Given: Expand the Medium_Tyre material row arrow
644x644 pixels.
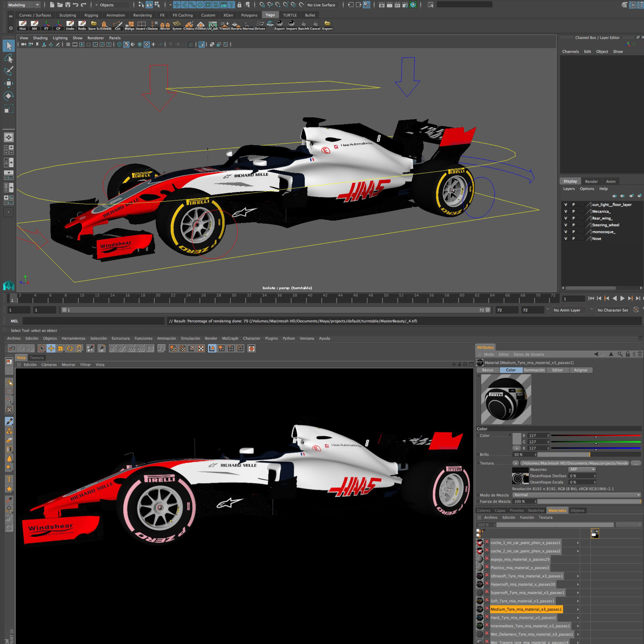Looking at the screenshot, I should [x=578, y=609].
